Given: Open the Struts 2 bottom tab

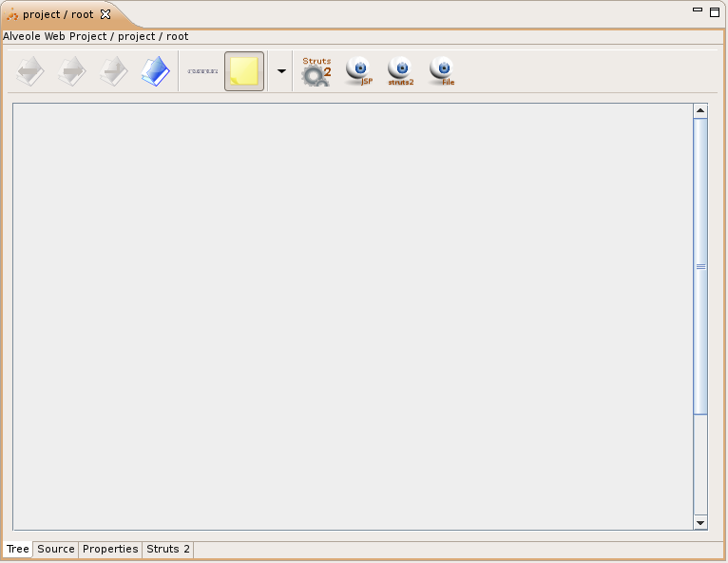Looking at the screenshot, I should tap(168, 550).
